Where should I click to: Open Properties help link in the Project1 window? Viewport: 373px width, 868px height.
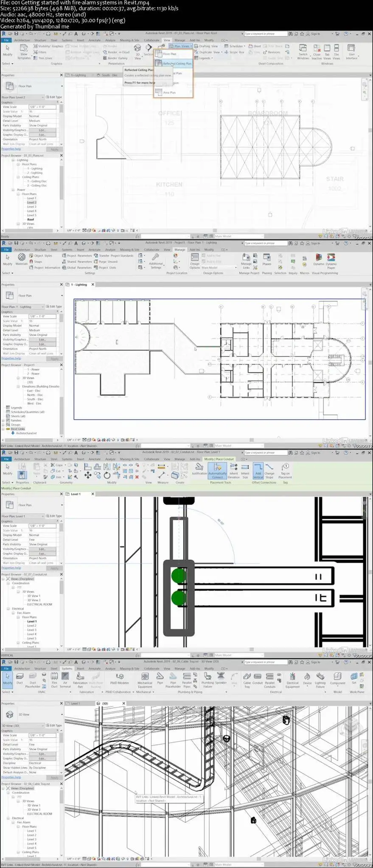point(11,358)
